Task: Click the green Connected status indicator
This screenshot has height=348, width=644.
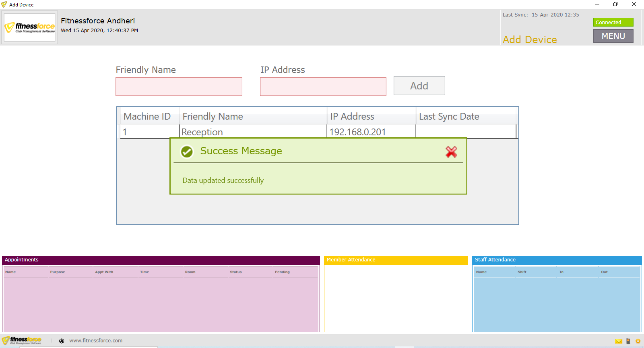Action: tap(613, 22)
